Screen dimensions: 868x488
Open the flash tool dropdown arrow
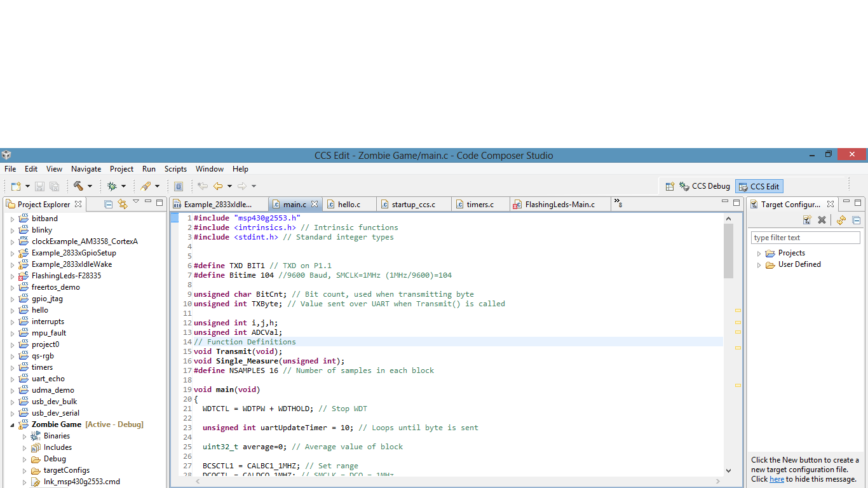coord(157,186)
